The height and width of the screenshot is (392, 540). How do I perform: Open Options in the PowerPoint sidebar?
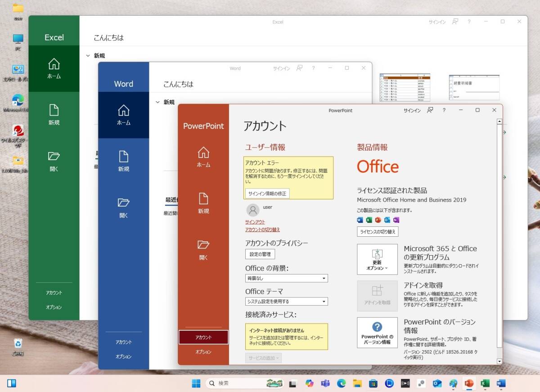[203, 352]
